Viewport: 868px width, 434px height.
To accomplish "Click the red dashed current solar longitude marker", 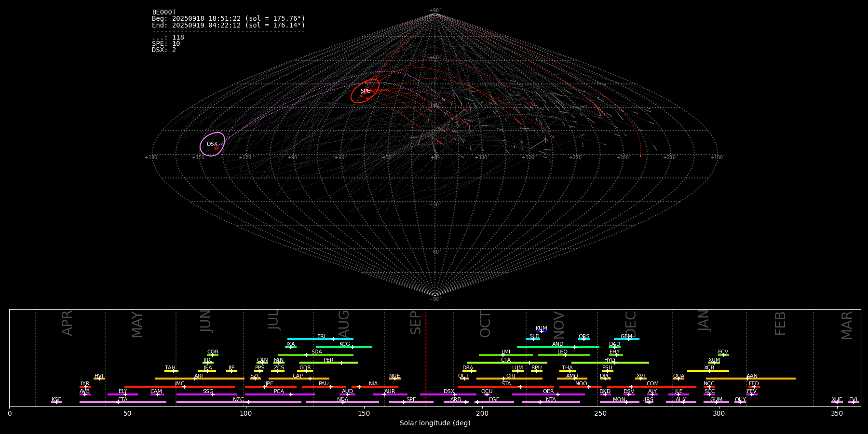I will pyautogui.click(x=425, y=357).
